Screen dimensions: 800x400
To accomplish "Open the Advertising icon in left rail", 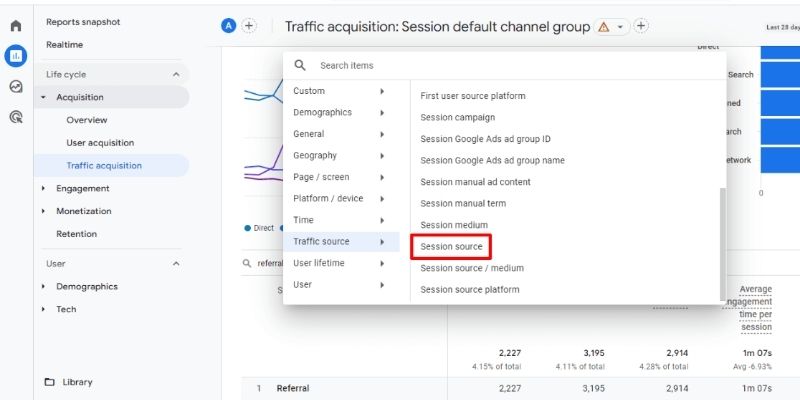I will [x=15, y=117].
